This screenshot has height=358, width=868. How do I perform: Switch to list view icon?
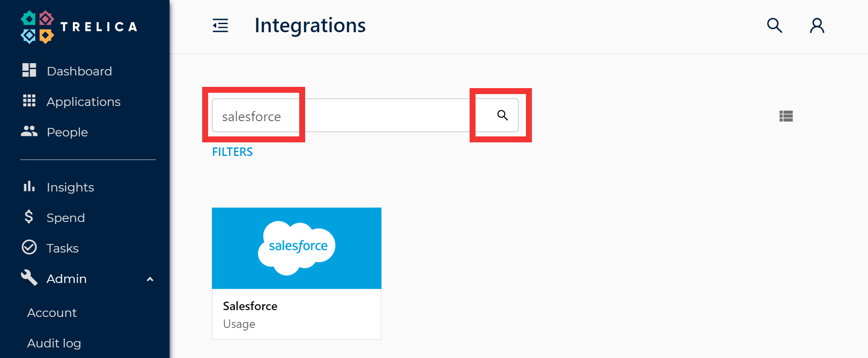[x=786, y=116]
